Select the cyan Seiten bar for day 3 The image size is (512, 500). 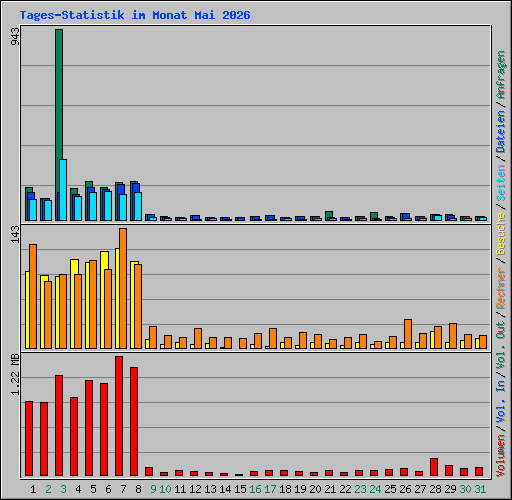(x=63, y=190)
